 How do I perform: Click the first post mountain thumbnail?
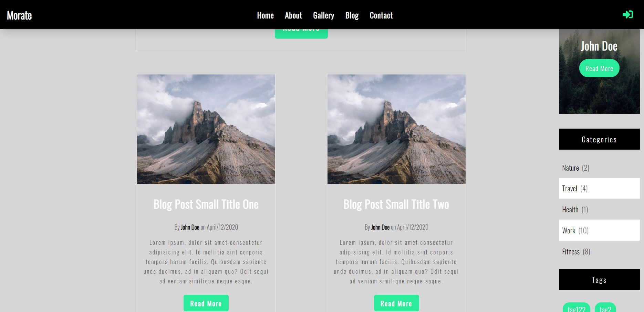tap(206, 129)
